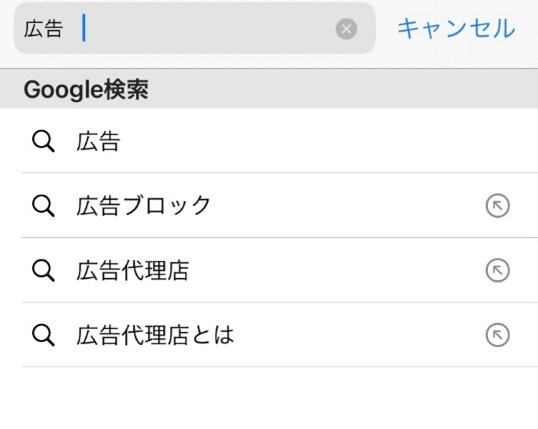Tap the empty area below the suggestions list
This screenshot has height=429, width=538.
(269, 398)
